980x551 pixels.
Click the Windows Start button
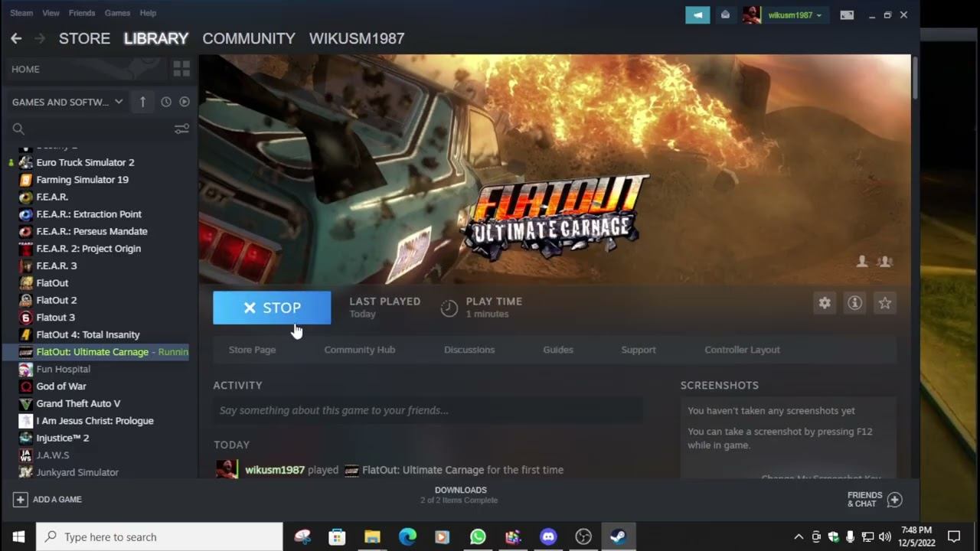tap(18, 536)
